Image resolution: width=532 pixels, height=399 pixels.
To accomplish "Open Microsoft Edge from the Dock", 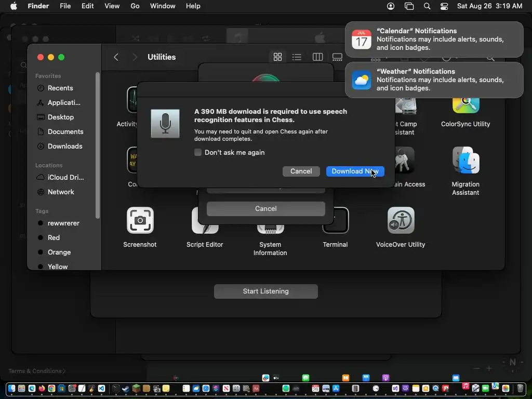I will [x=32, y=388].
